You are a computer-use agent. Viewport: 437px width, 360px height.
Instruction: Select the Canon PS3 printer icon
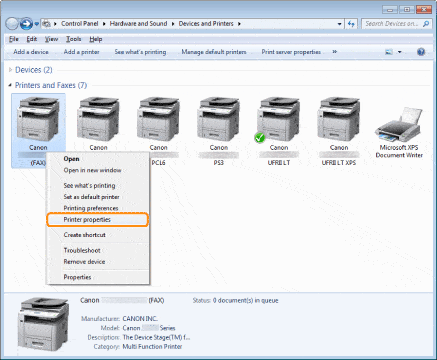pos(218,119)
